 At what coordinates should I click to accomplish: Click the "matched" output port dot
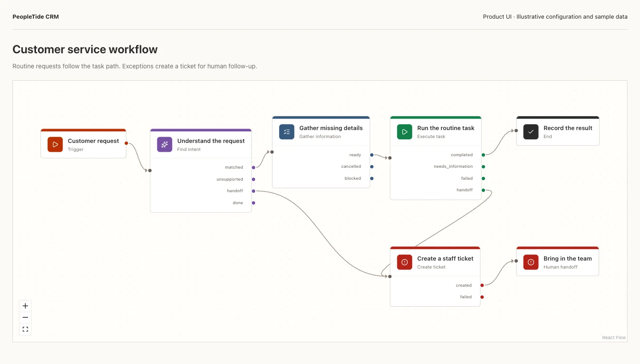pyautogui.click(x=253, y=167)
